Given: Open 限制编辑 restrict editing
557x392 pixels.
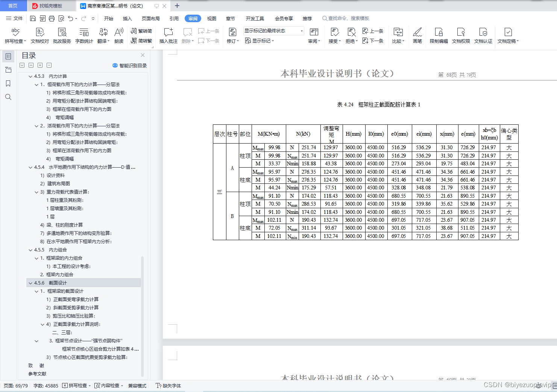Looking at the screenshot, I should click(439, 36).
